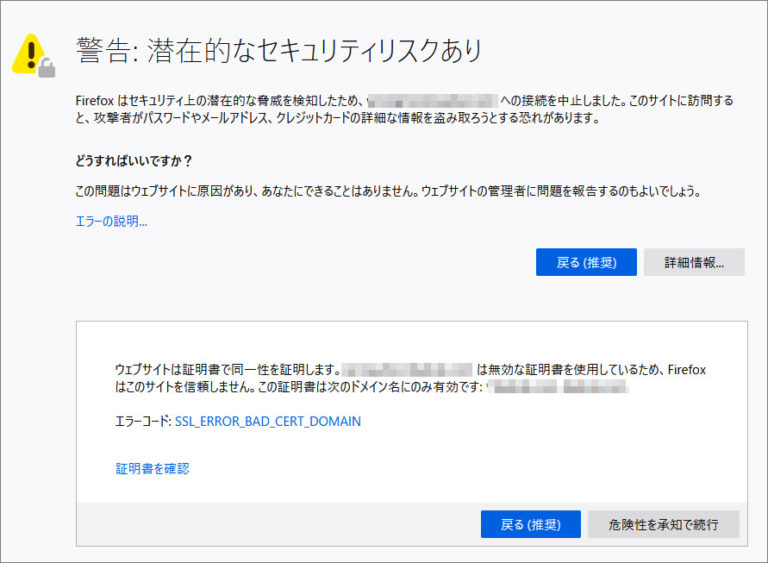Open the 証明書を確認 link

tap(152, 468)
